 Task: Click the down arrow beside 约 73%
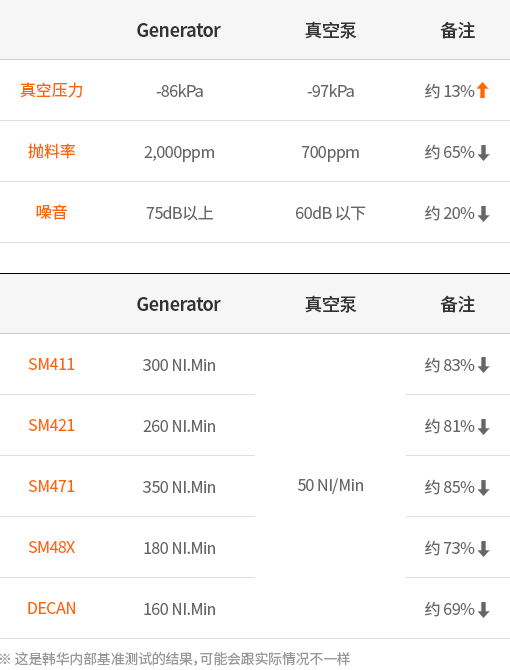coord(484,549)
